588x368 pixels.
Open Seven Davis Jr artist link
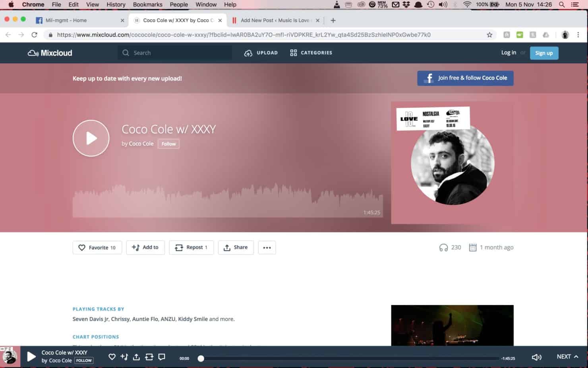pos(91,319)
